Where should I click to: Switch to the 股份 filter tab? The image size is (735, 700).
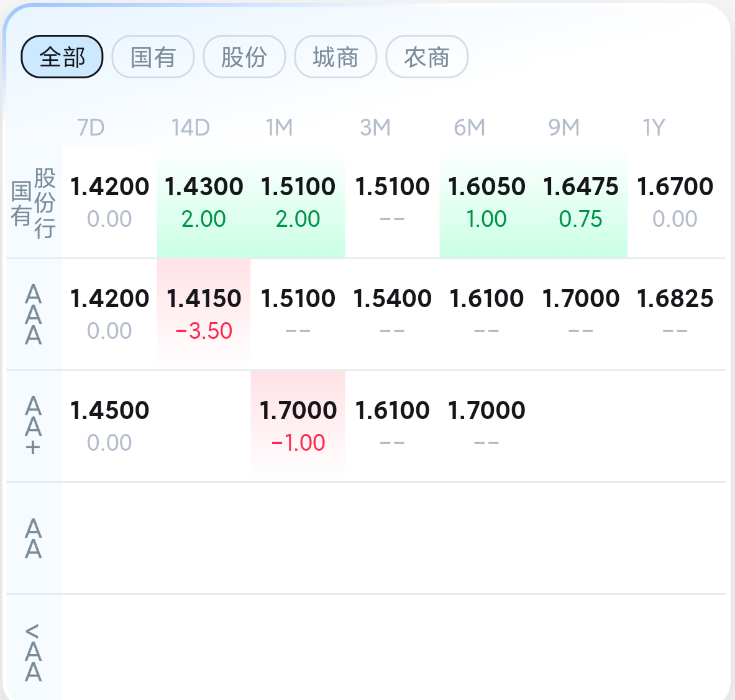[244, 57]
